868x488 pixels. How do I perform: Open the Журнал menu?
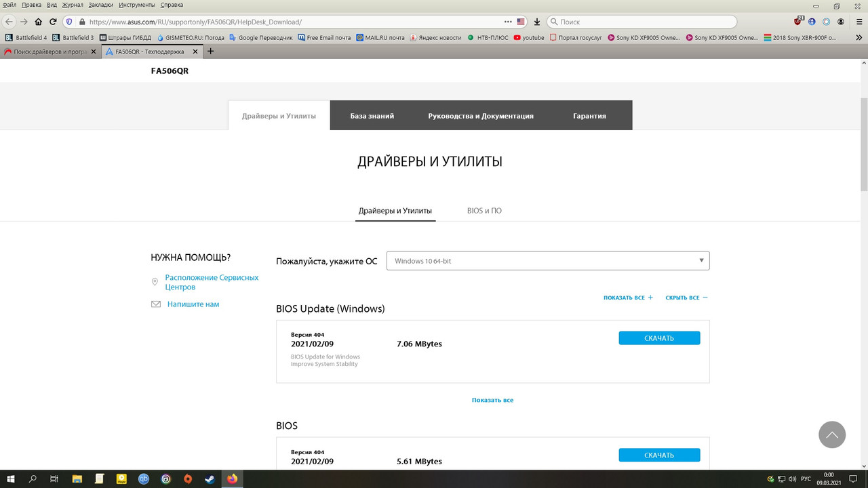pos(73,5)
